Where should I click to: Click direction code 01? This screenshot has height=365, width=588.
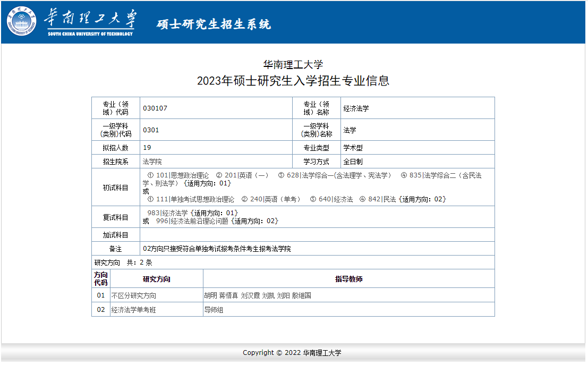click(101, 295)
